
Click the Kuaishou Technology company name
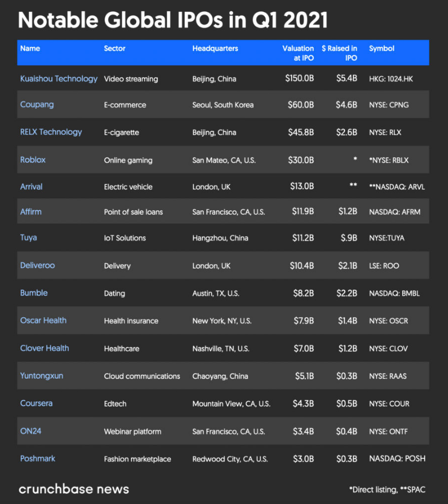pos(59,79)
